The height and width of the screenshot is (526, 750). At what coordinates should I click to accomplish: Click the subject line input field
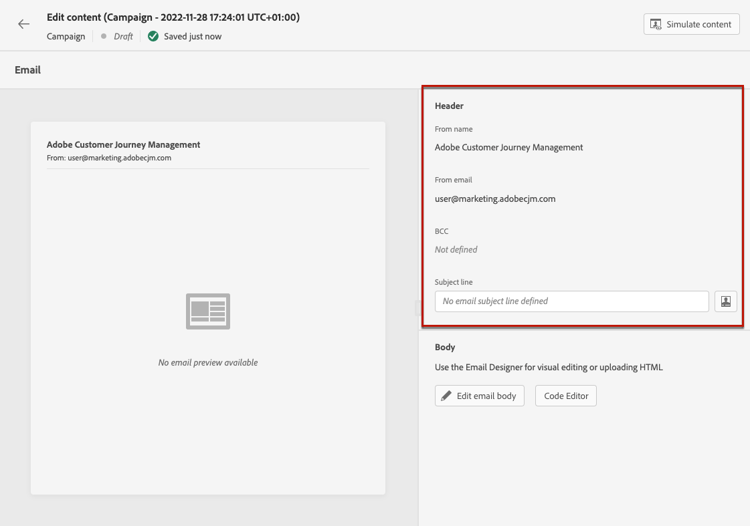coord(572,301)
